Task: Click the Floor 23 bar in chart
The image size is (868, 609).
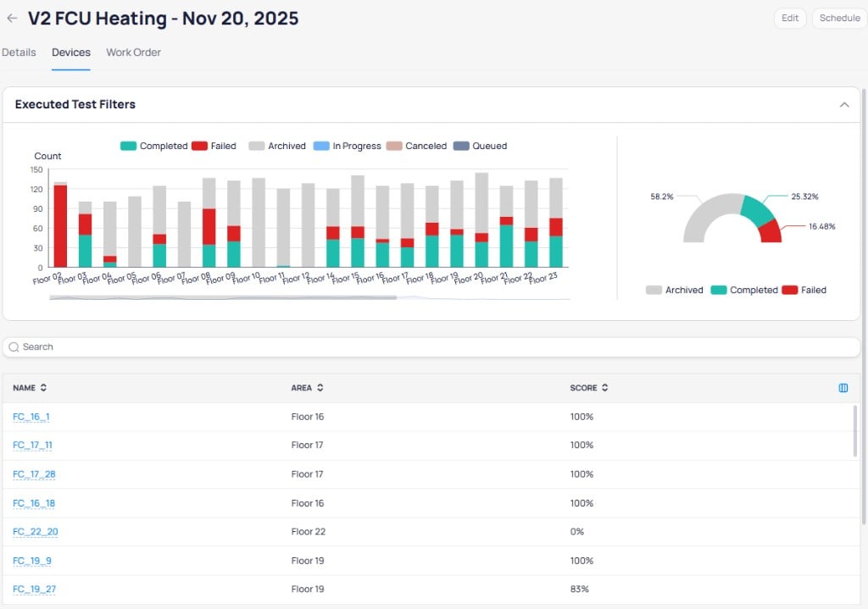Action: tap(556, 223)
